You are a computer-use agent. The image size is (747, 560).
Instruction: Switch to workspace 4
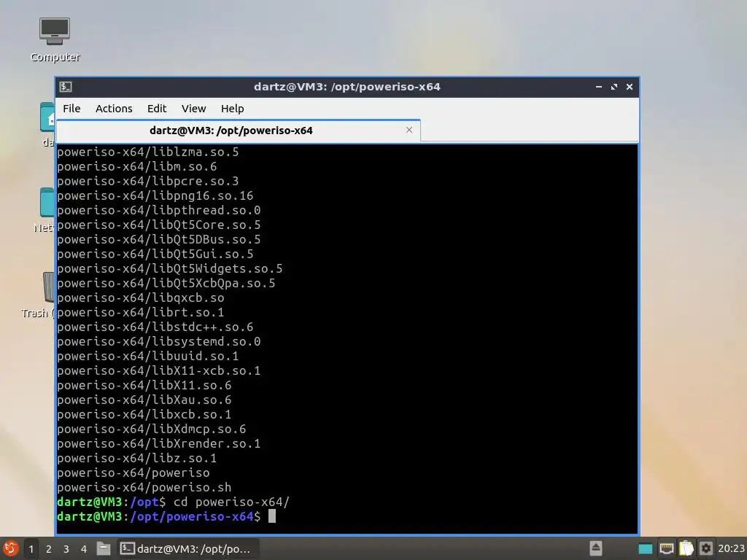point(84,549)
